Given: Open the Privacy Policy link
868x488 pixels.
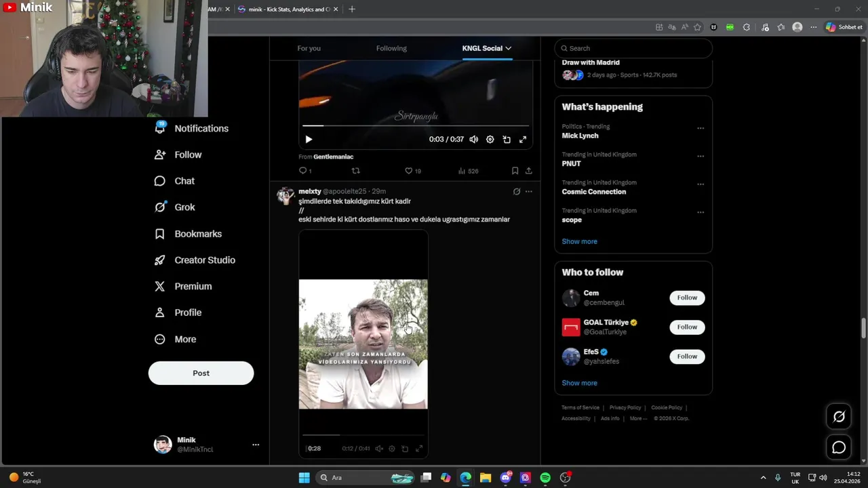Looking at the screenshot, I should [x=625, y=407].
